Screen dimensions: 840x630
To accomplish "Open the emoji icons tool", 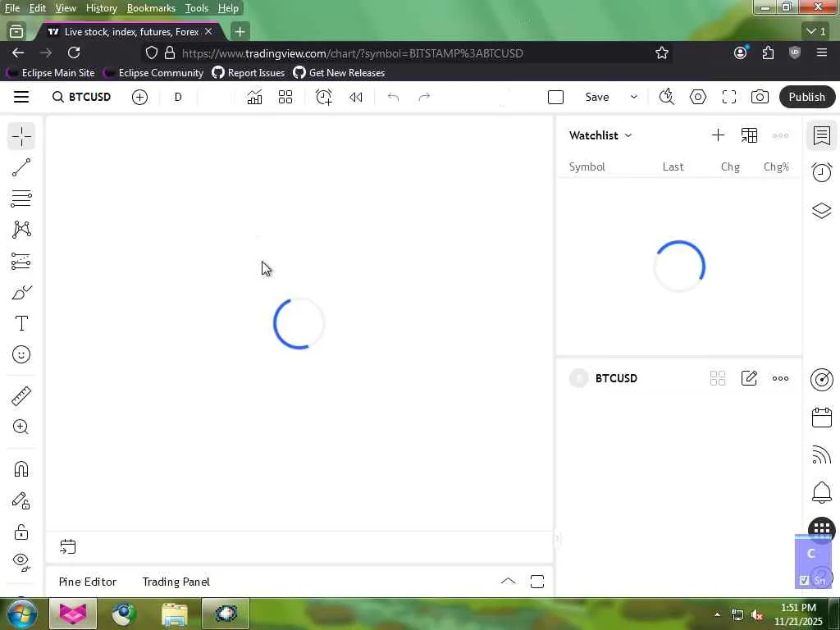I will tap(21, 354).
